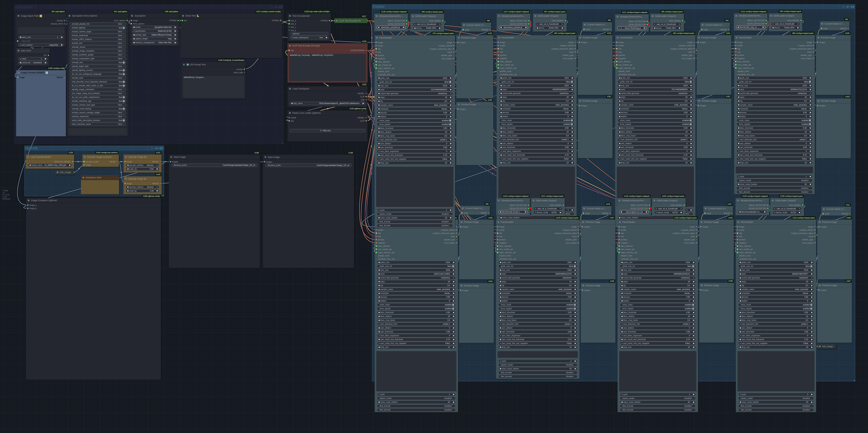Collapse FaceDetailer node #75

377,38
